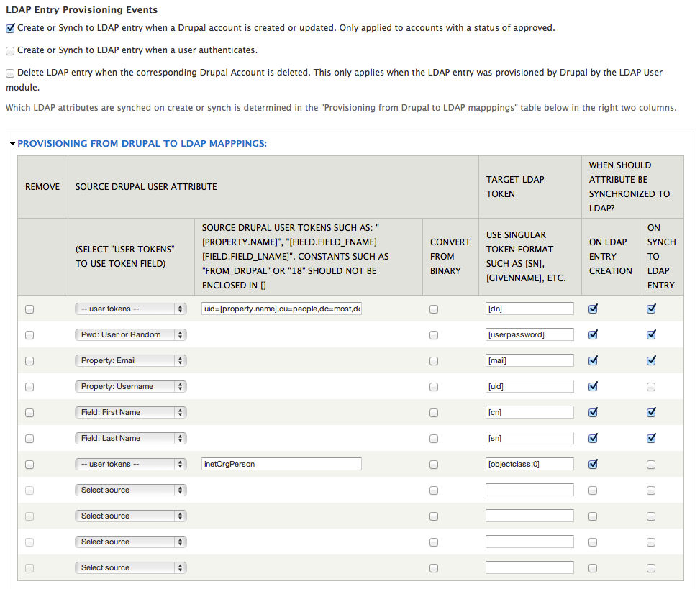
Task: Click the [userpassword] target LDAP token field
Action: pyautogui.click(x=529, y=334)
